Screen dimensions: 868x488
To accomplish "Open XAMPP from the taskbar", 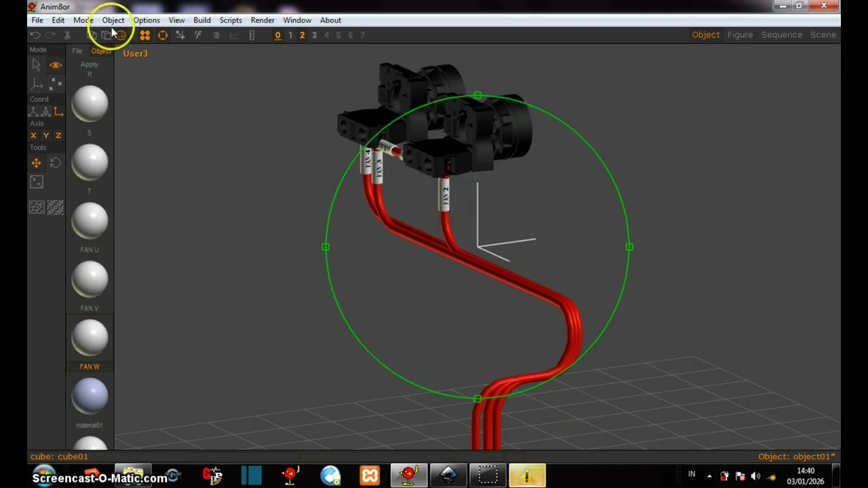I will pyautogui.click(x=370, y=476).
